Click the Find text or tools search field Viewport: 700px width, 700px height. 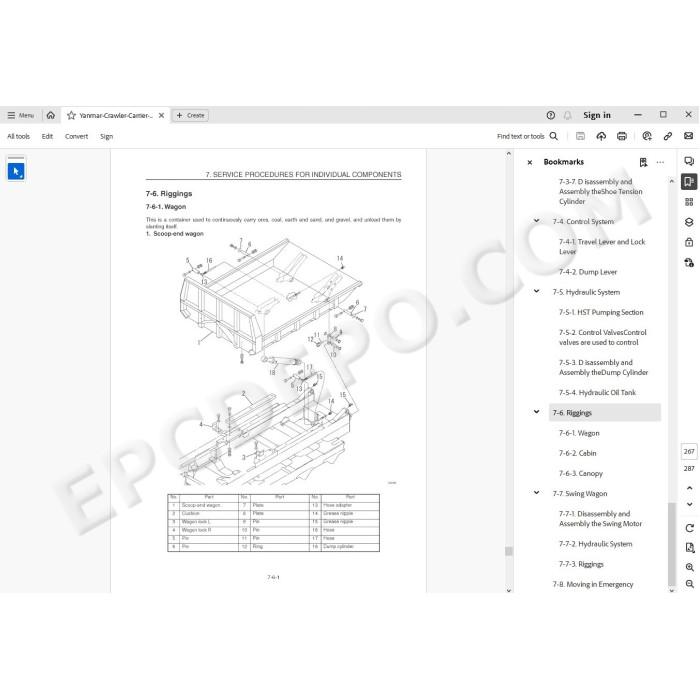pos(521,136)
